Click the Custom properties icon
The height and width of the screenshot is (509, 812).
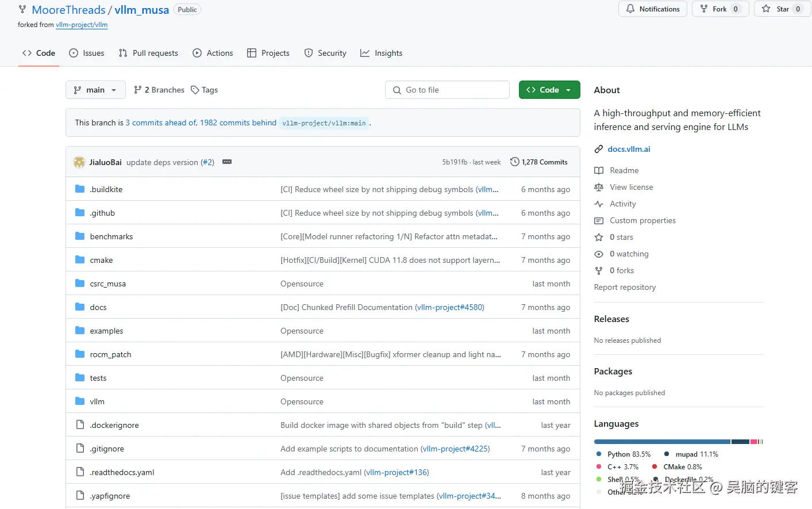pyautogui.click(x=599, y=220)
